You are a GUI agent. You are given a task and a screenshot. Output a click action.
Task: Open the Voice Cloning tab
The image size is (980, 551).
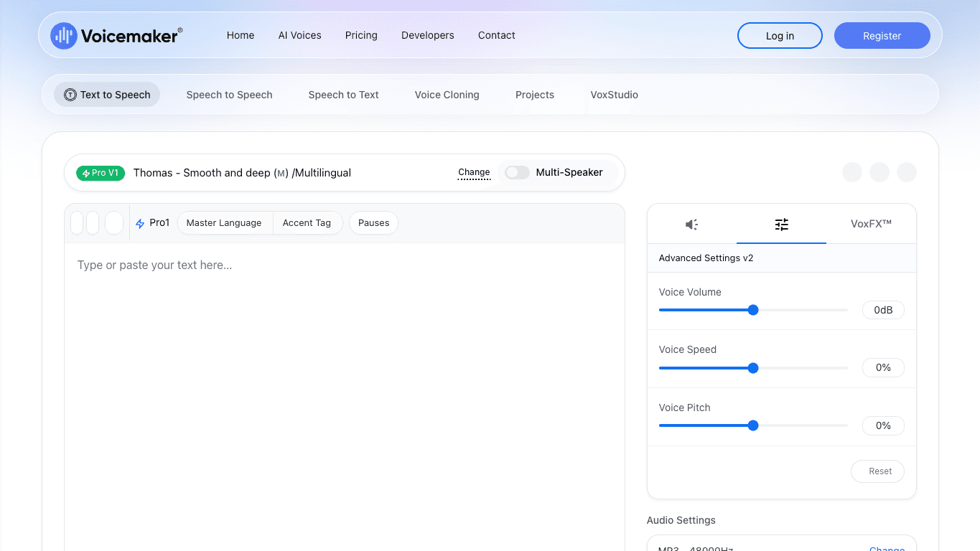click(447, 95)
